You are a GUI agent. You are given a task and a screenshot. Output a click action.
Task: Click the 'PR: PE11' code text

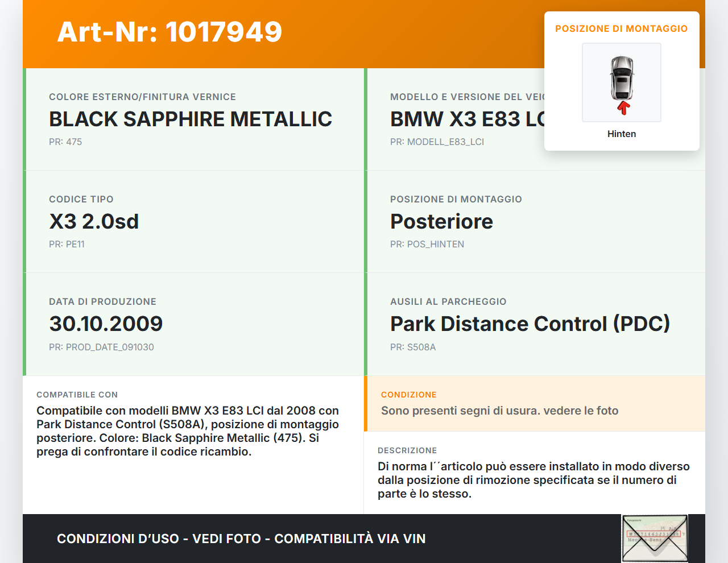tap(67, 245)
